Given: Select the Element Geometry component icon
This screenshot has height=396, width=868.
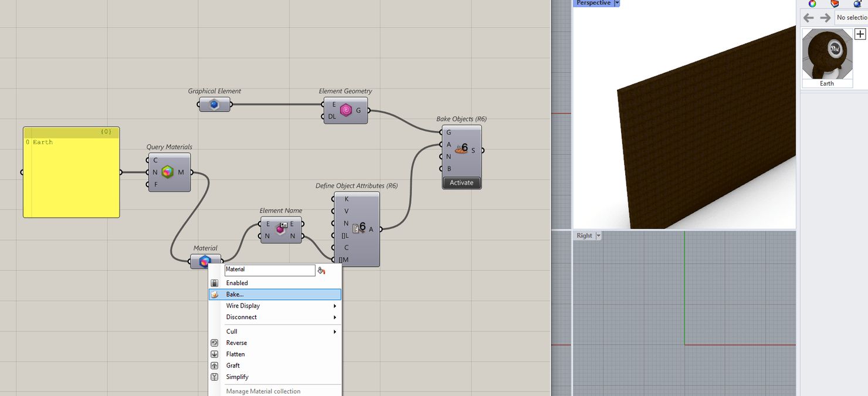Looking at the screenshot, I should pos(346,110).
